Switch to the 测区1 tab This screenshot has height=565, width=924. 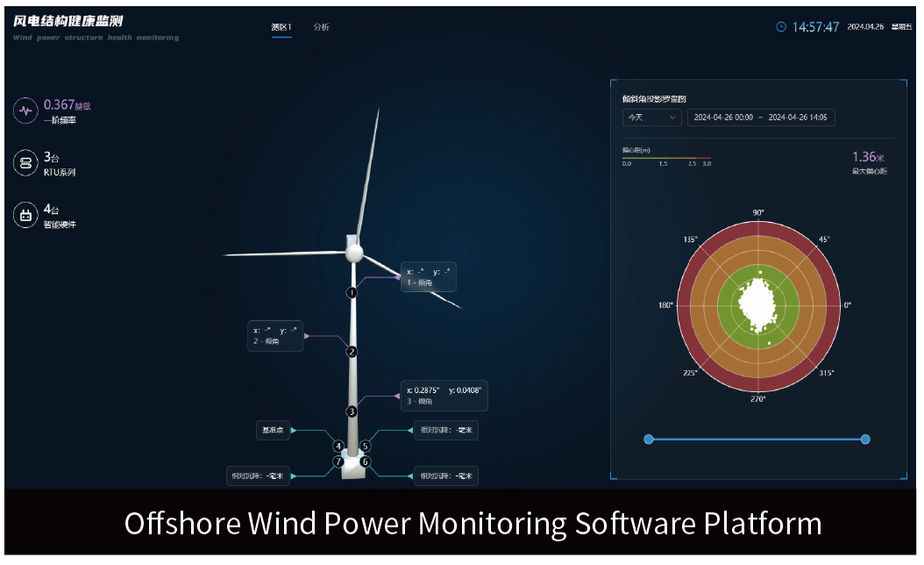[x=281, y=27]
